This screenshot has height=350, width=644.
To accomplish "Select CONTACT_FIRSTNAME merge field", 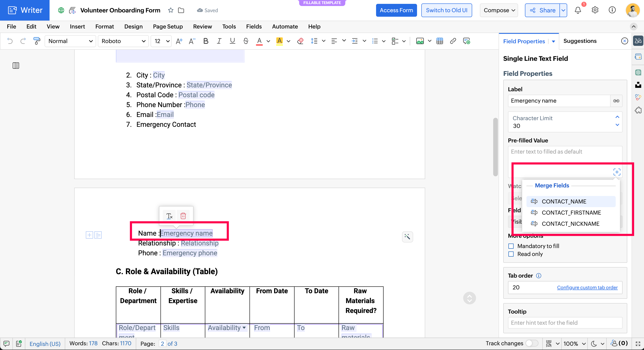I will 571,213.
